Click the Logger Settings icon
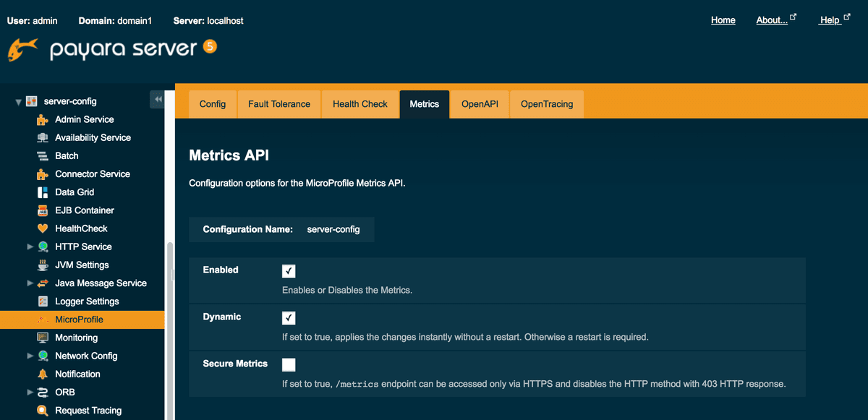 click(x=43, y=301)
